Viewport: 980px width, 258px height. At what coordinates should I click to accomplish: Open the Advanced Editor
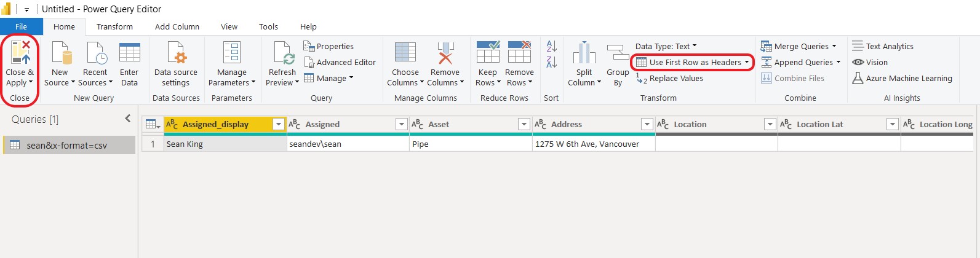(x=340, y=62)
